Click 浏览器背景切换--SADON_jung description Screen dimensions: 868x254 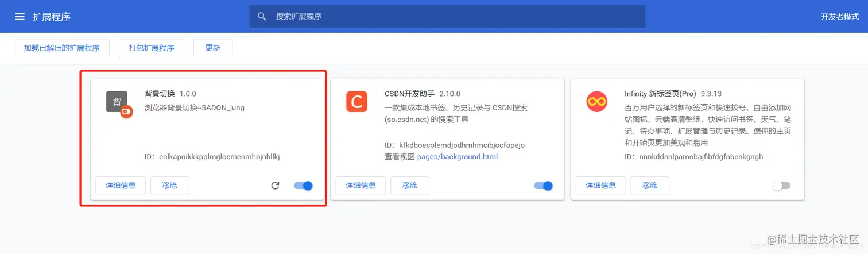[195, 107]
